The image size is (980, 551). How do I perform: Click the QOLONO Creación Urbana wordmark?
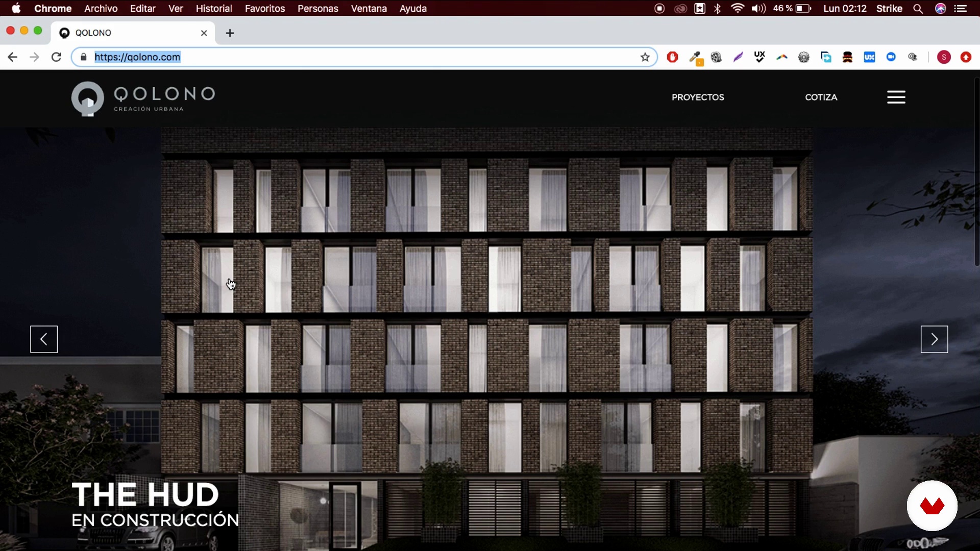pyautogui.click(x=164, y=99)
